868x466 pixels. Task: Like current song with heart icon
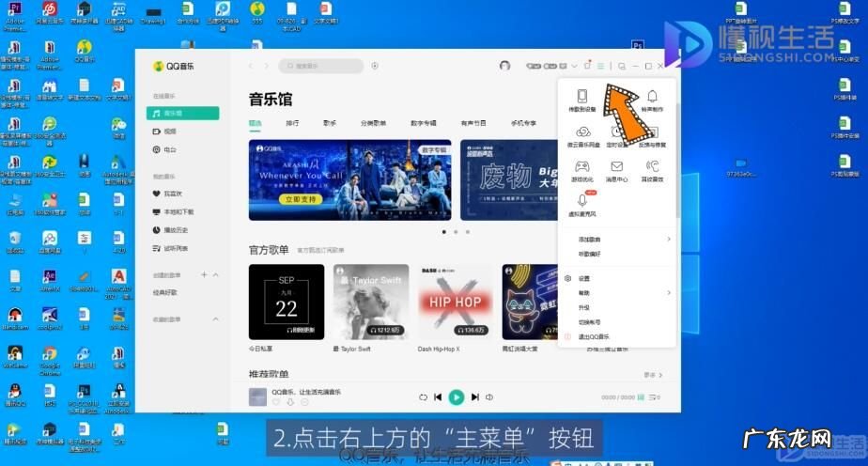pyautogui.click(x=276, y=402)
